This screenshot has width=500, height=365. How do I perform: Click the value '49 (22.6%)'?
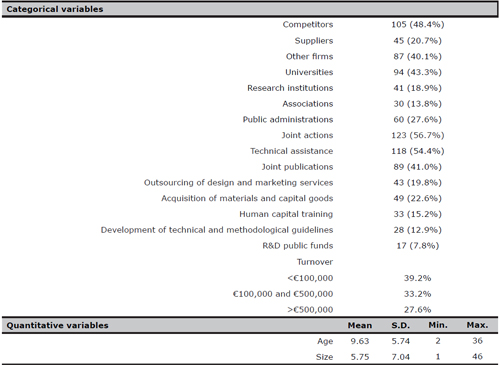(417, 198)
